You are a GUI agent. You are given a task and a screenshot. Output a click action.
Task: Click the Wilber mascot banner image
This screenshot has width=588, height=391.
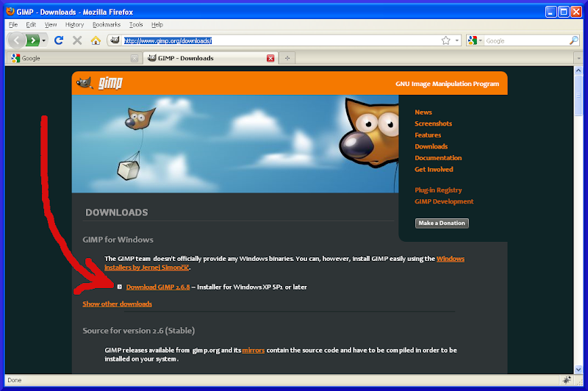point(235,143)
